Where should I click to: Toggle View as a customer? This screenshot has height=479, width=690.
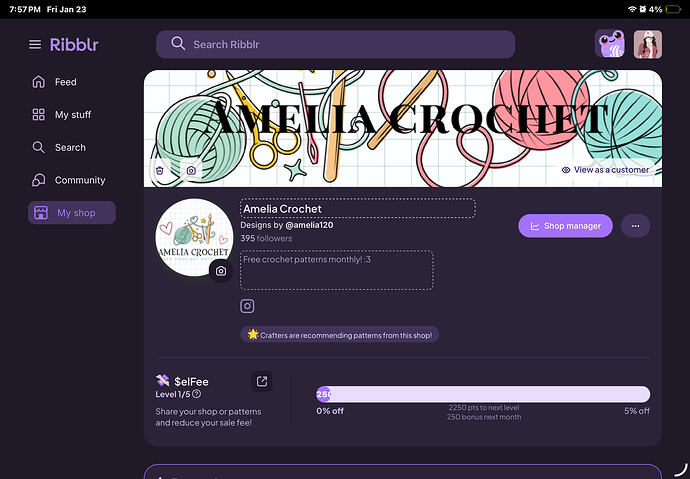606,170
